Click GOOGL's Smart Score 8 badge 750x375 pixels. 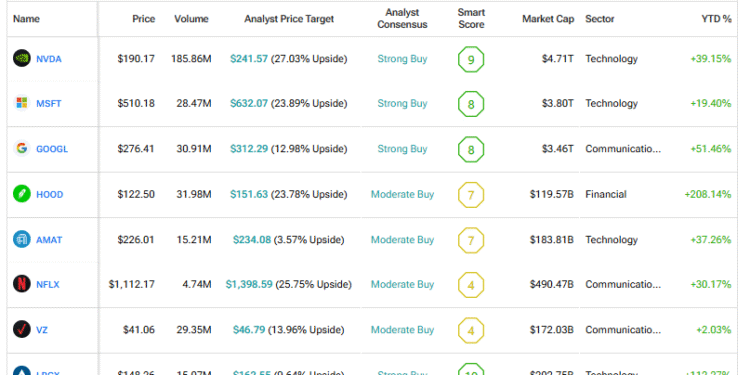click(x=471, y=150)
